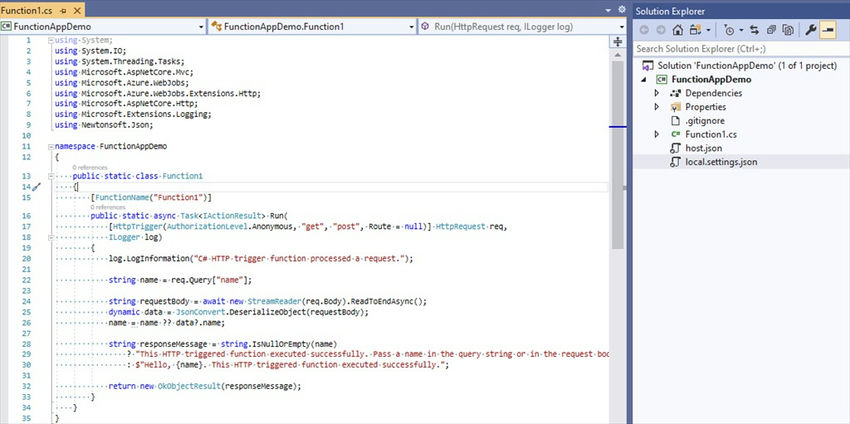The image size is (850, 424).
Task: Toggle Show All Files icon
Action: pyautogui.click(x=788, y=30)
